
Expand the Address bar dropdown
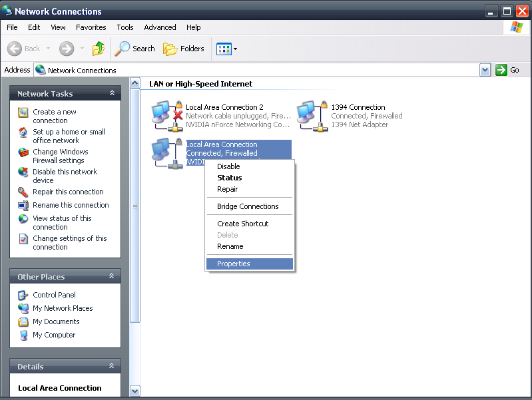485,71
